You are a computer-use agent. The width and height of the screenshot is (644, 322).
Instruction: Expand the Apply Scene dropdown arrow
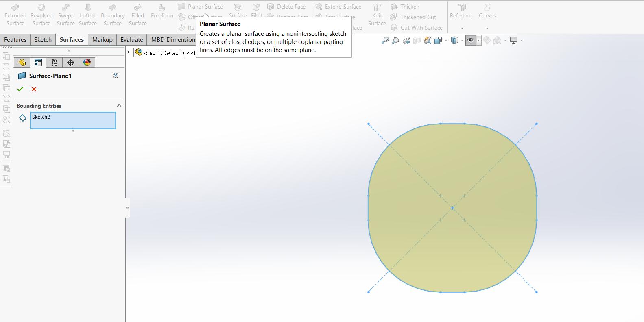505,40
